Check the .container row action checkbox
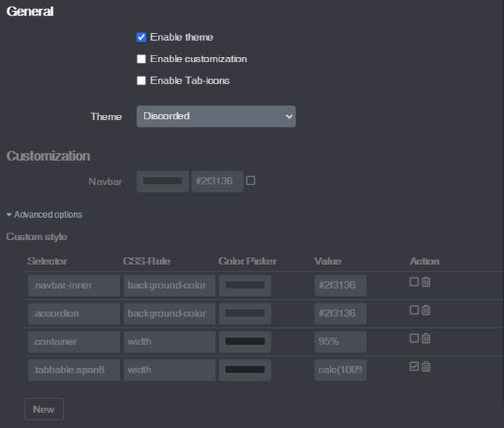The image size is (504, 428). (x=414, y=338)
